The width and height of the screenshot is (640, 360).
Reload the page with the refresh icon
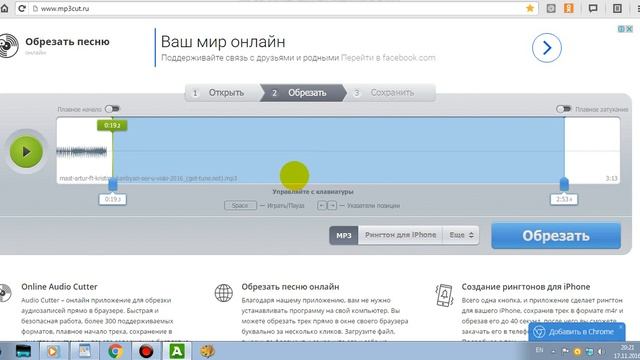point(22,8)
